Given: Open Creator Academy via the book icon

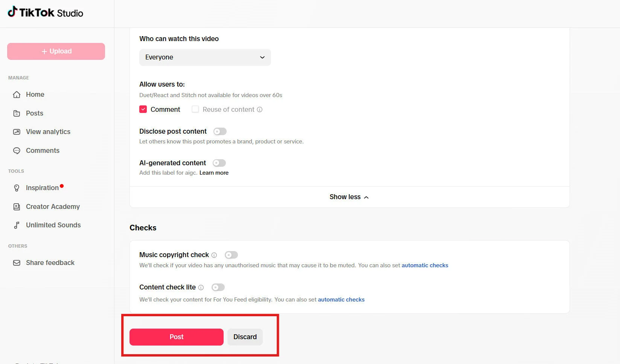Looking at the screenshot, I should click(17, 207).
